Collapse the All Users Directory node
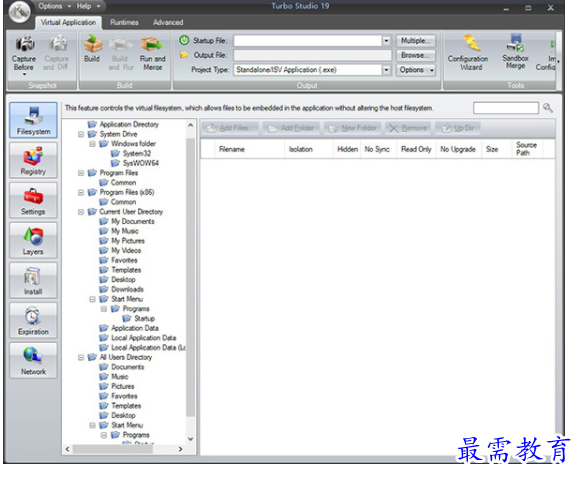Screen dimensions: 579x481 click(81, 357)
